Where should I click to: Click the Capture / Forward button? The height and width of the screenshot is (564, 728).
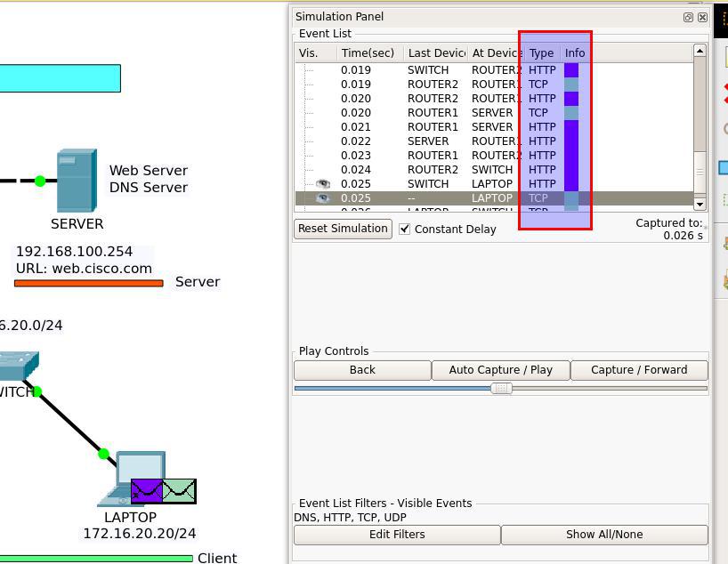click(x=639, y=369)
